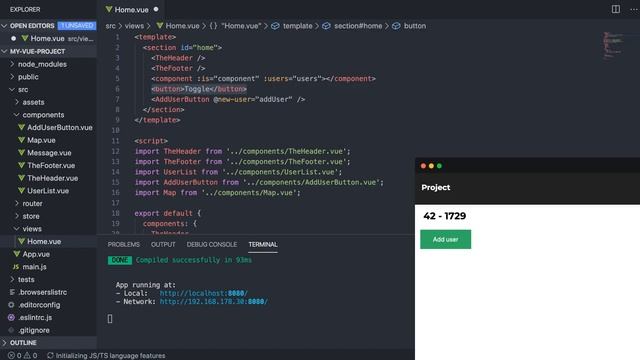Click the "EXPLORER" sidebar title
The image size is (640, 360).
tap(25, 9)
